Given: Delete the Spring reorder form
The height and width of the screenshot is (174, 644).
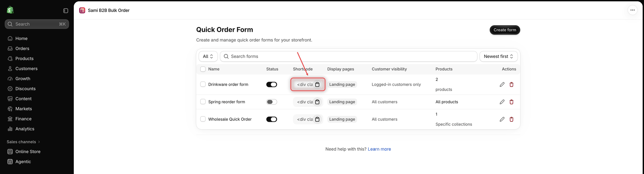Looking at the screenshot, I should point(512,102).
